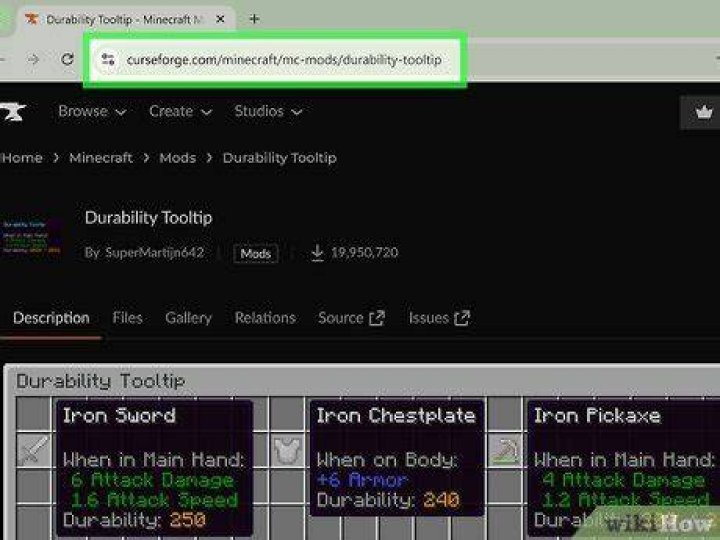Open the Source external link

click(351, 318)
